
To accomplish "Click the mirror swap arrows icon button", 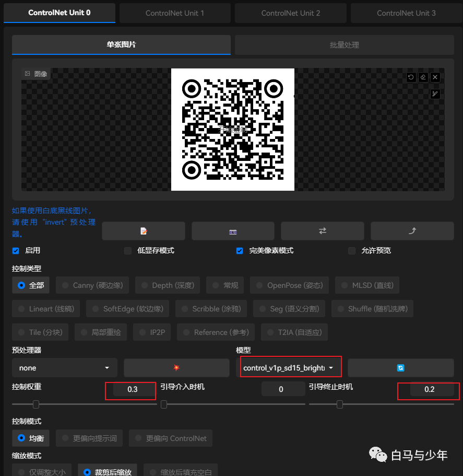I will [322, 231].
